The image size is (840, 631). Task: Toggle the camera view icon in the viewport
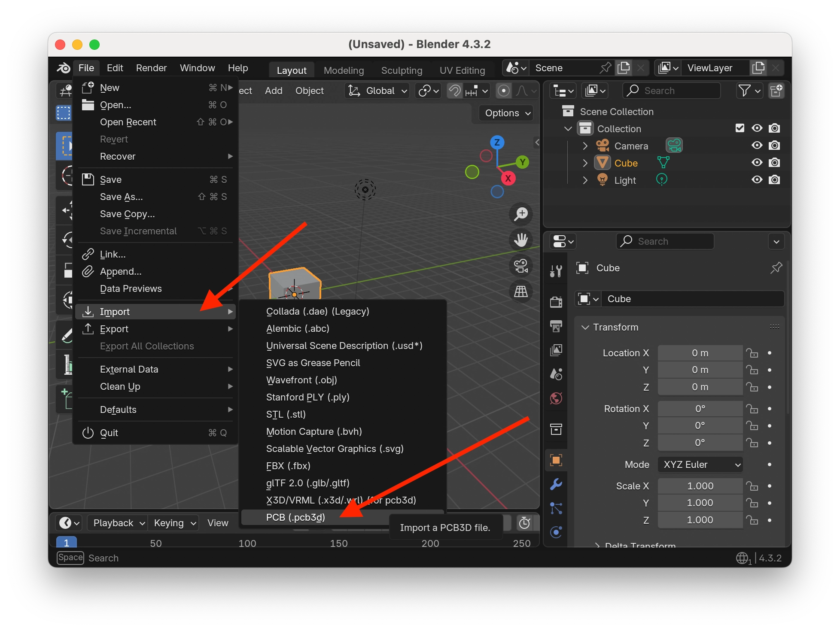click(x=520, y=266)
